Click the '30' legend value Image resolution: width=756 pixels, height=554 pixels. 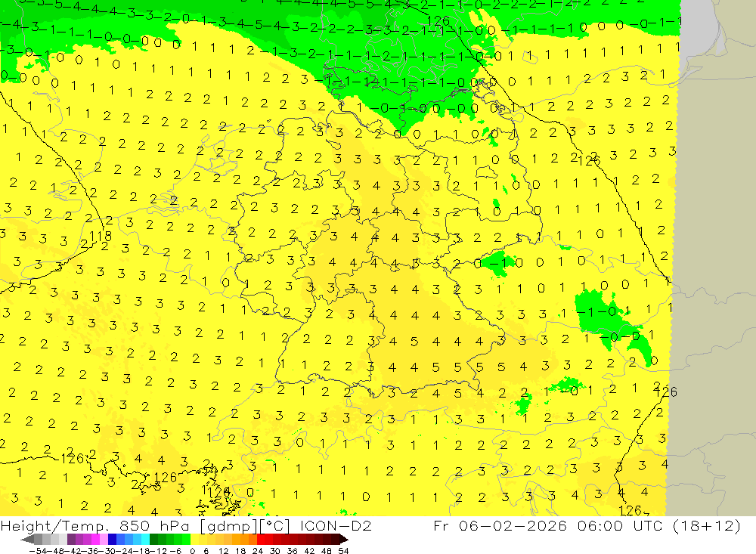[x=275, y=551]
